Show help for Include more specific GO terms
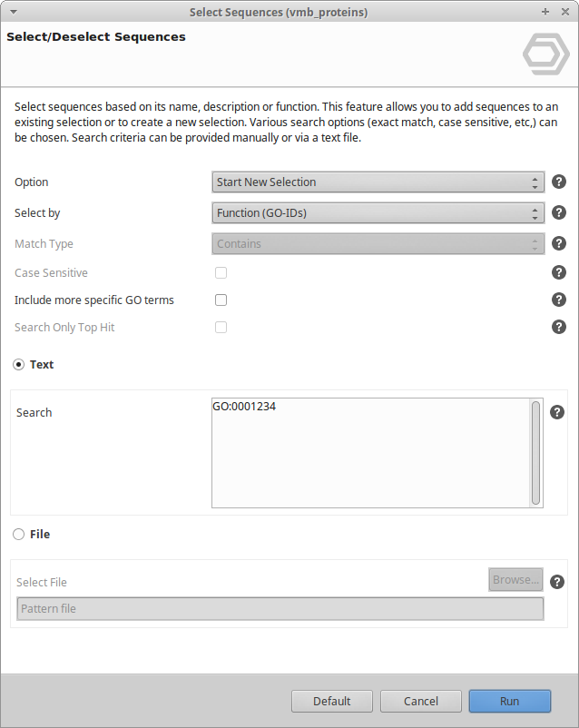This screenshot has width=579, height=728. (x=559, y=300)
